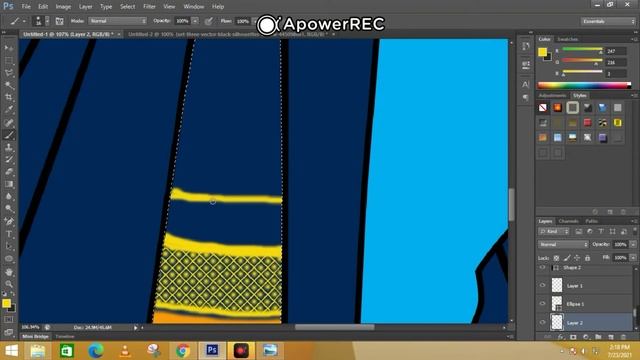Screen dimensions: 640x360
Task: Open the Essentials workspace dropdown
Action: (x=608, y=21)
